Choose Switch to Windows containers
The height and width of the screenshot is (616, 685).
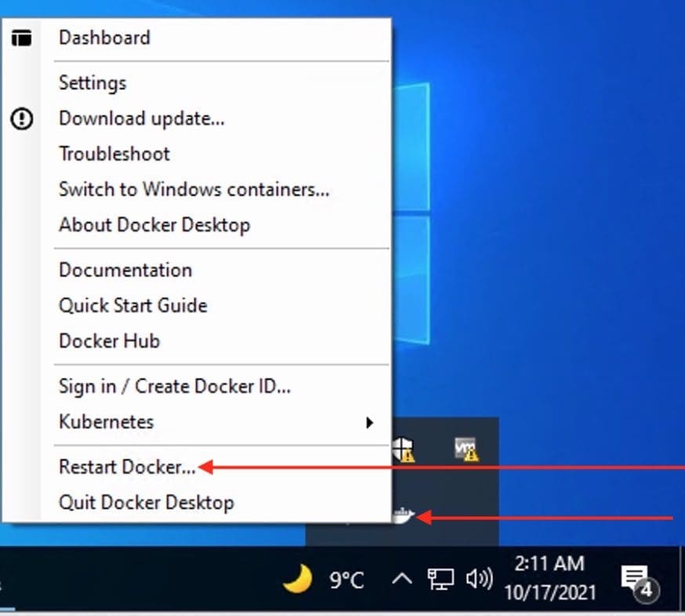tap(194, 190)
